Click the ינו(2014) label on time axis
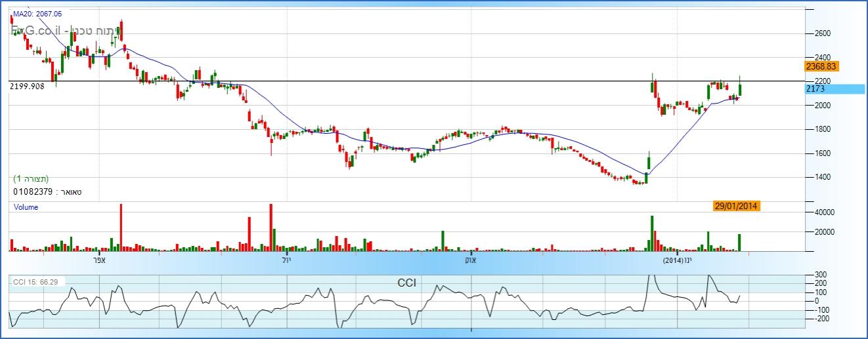868x339 pixels. click(677, 261)
